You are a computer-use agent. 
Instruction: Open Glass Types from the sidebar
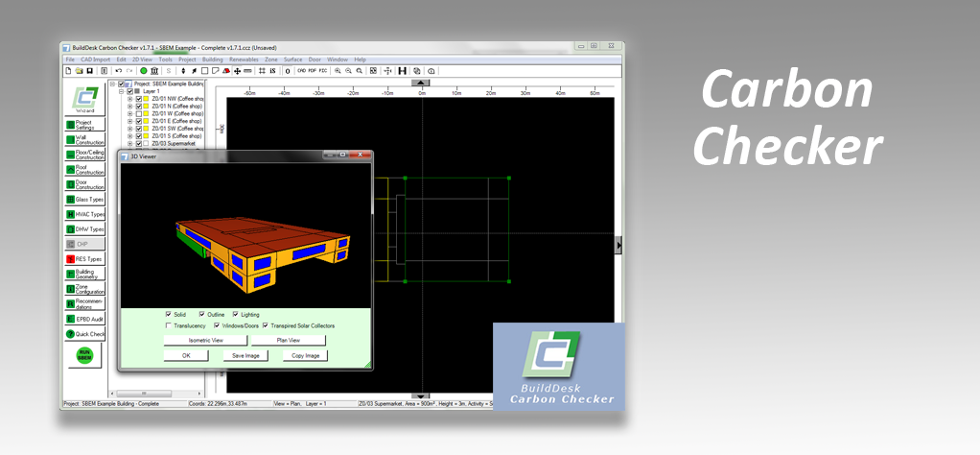(x=85, y=199)
